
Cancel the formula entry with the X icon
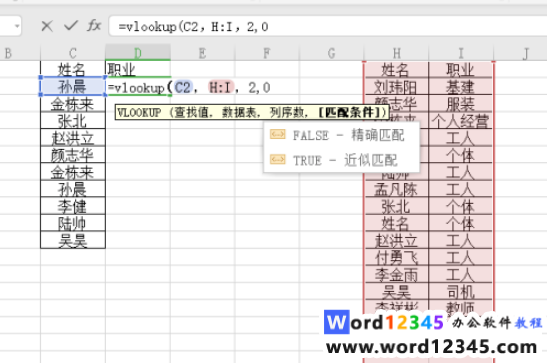[x=47, y=26]
